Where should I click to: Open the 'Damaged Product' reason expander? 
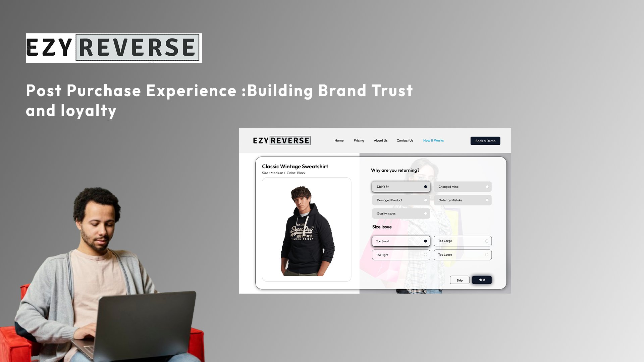click(x=401, y=200)
